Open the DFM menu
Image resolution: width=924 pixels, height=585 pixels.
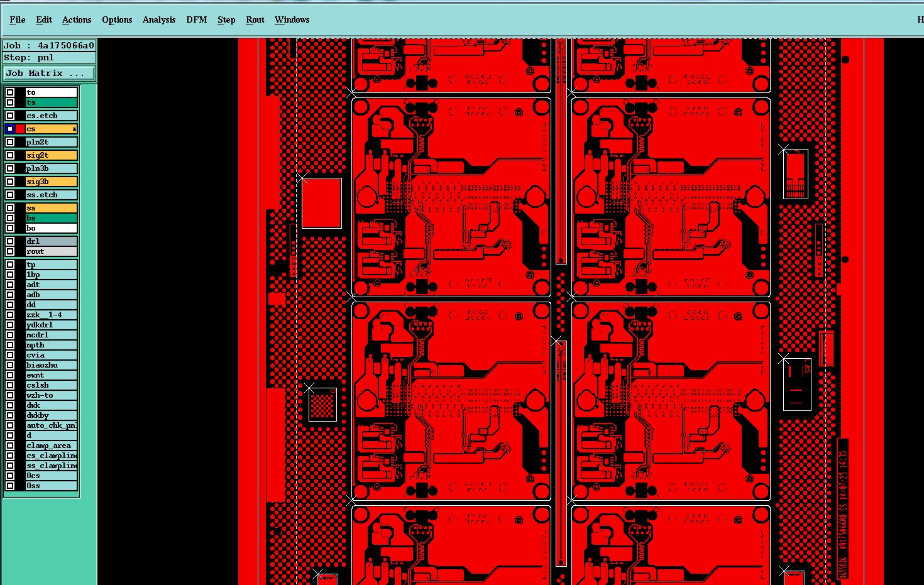click(x=197, y=19)
